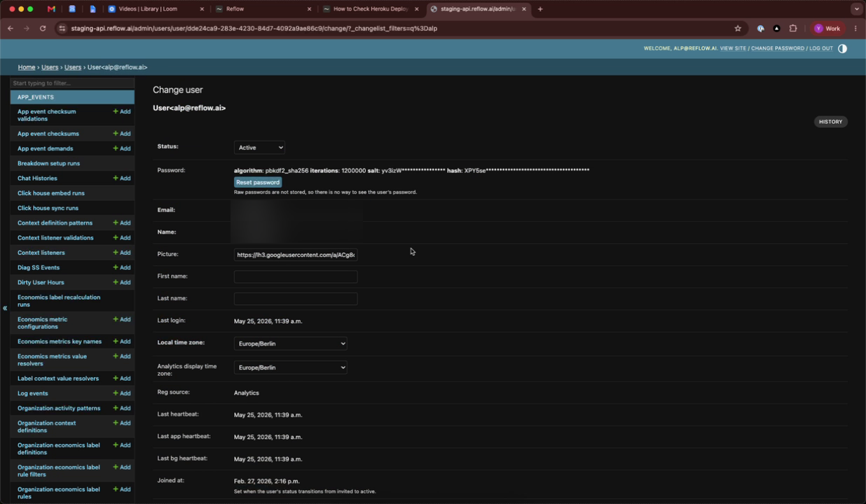
Task: Open Click house sync runs list
Action: (x=48, y=208)
